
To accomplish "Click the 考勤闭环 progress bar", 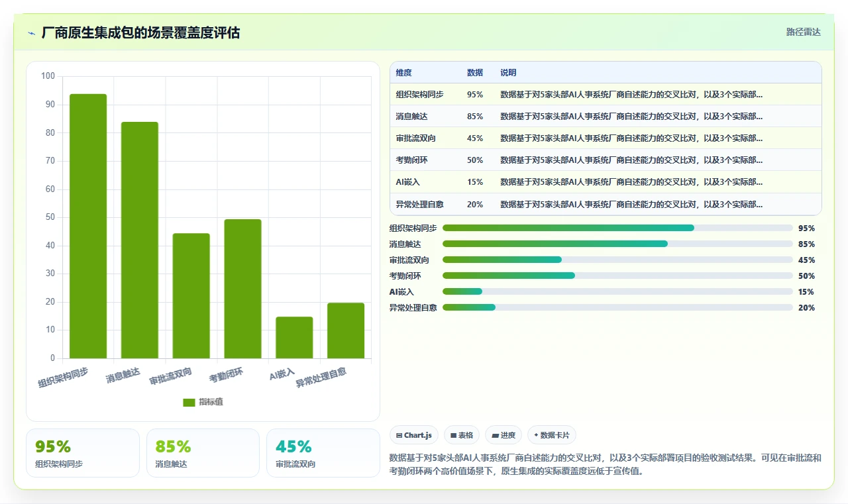I will coord(617,276).
